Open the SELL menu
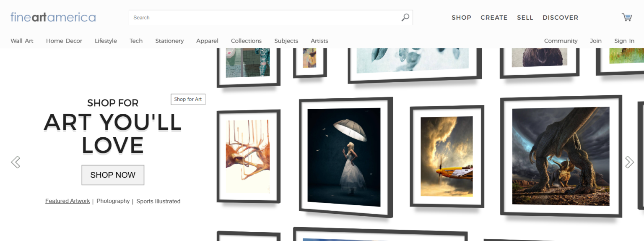The width and height of the screenshot is (644, 241). pos(525,18)
